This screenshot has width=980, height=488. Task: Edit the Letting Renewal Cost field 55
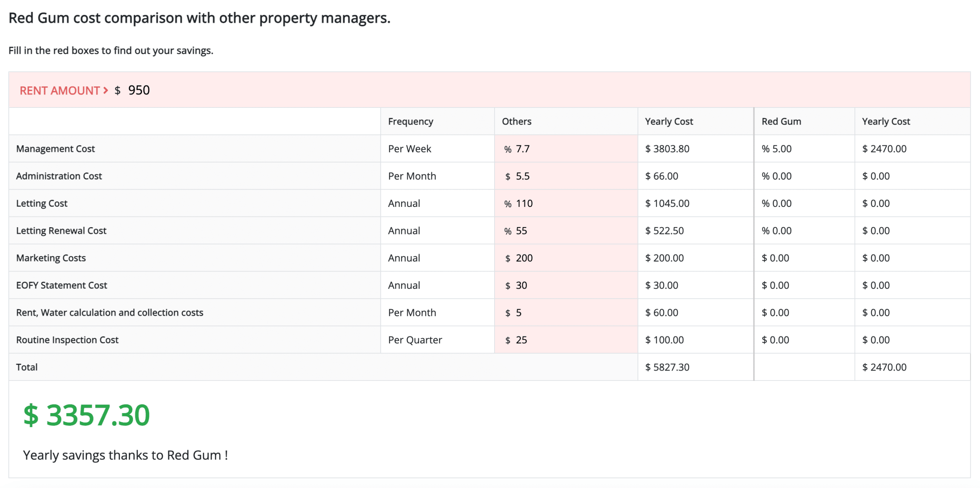566,231
